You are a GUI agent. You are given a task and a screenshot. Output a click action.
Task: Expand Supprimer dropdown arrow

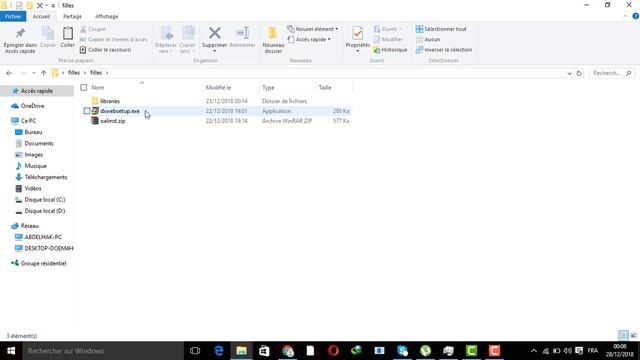[x=215, y=51]
